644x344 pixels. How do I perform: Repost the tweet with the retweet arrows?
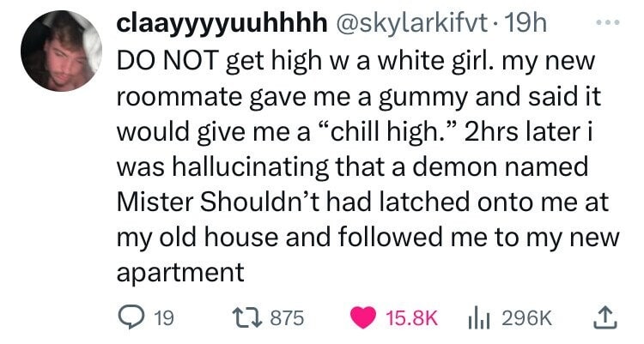point(247,318)
